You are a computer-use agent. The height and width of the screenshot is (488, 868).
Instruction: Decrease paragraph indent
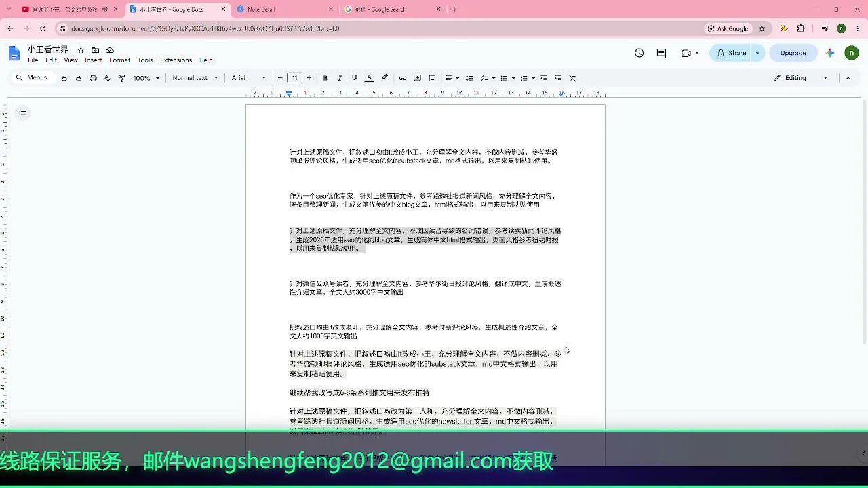click(544, 78)
